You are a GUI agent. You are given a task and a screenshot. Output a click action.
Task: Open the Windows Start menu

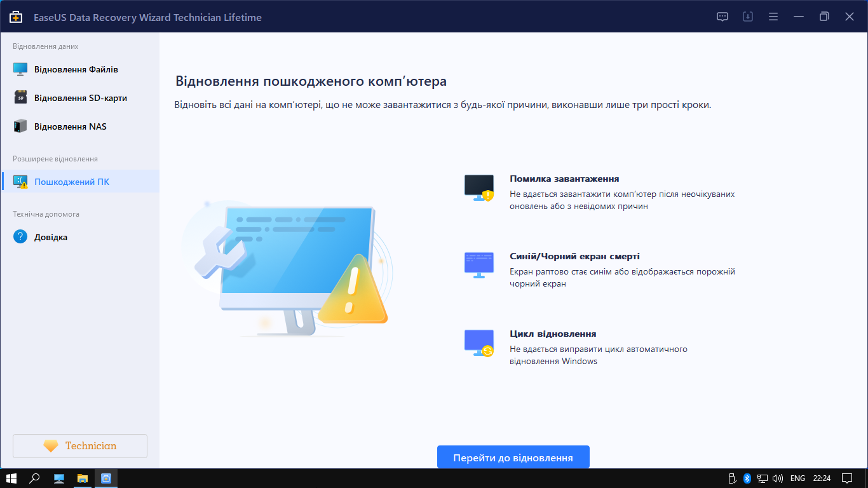(11, 478)
